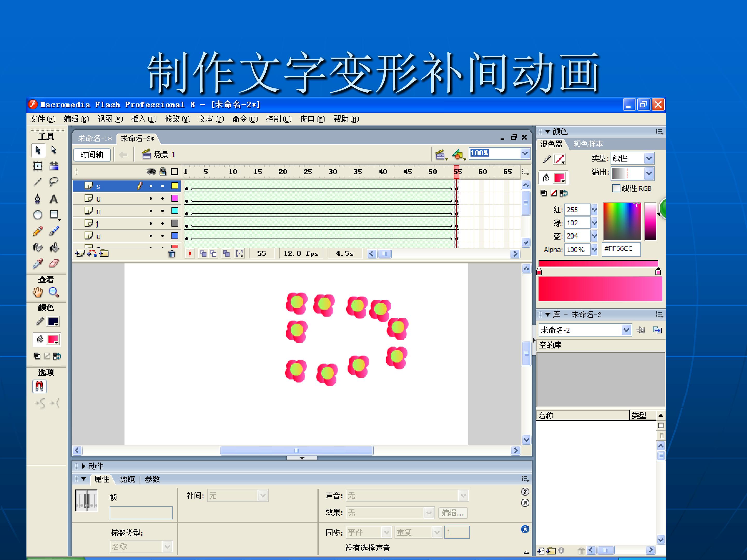The image size is (747, 560).
Task: Open the 修改 (Modify) menu
Action: tap(178, 119)
